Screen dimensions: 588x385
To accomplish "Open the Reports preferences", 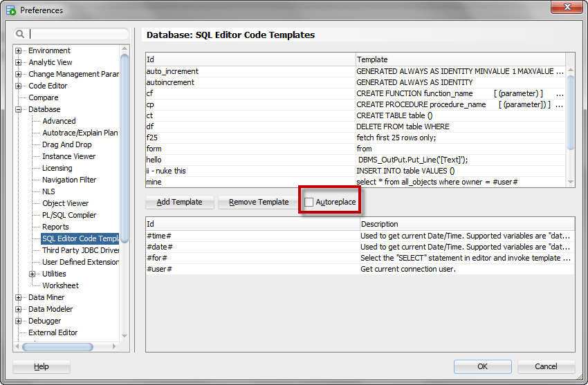I will pos(55,227).
